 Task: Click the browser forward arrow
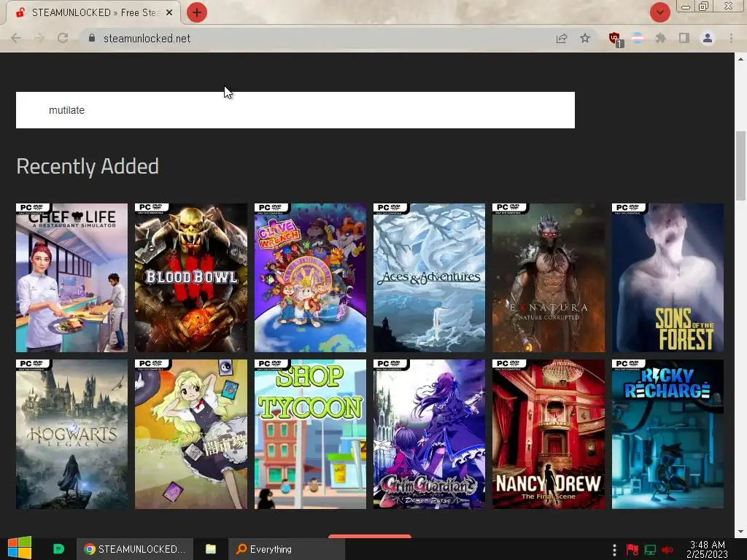39,38
